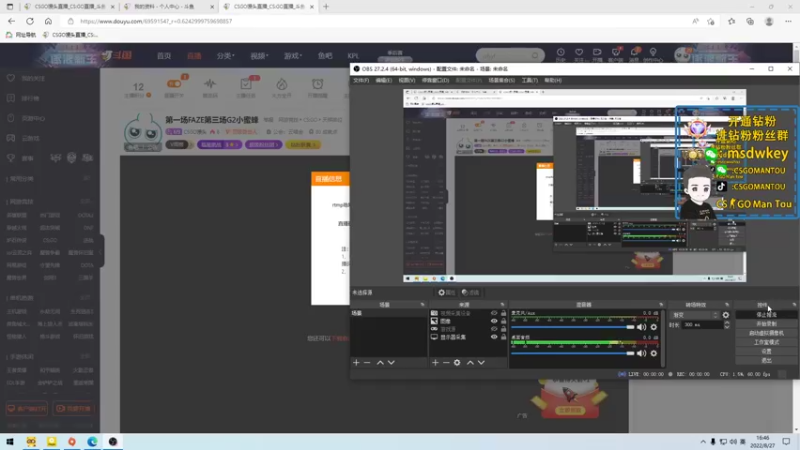Adjust the transition duration 300 ms stepper
Viewport: 800px width, 450px height.
pyautogui.click(x=727, y=324)
